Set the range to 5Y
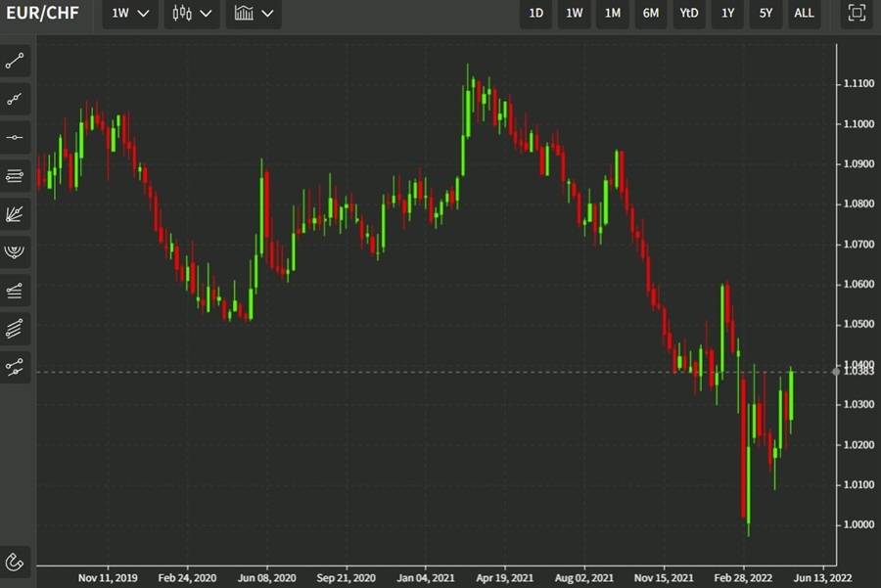 coord(765,13)
